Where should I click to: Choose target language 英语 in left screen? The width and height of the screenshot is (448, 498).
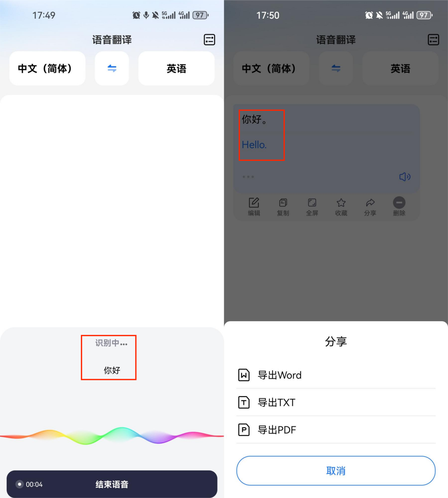point(176,68)
